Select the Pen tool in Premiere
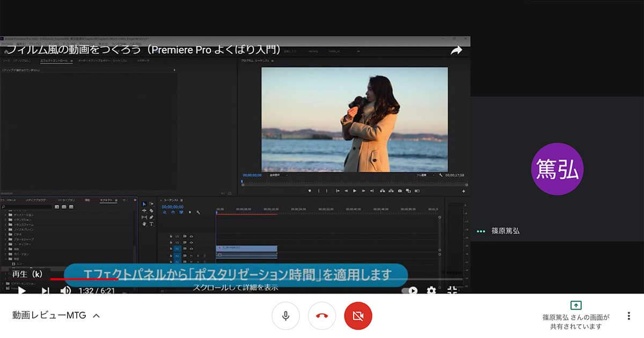The image size is (644, 338). coord(151,217)
